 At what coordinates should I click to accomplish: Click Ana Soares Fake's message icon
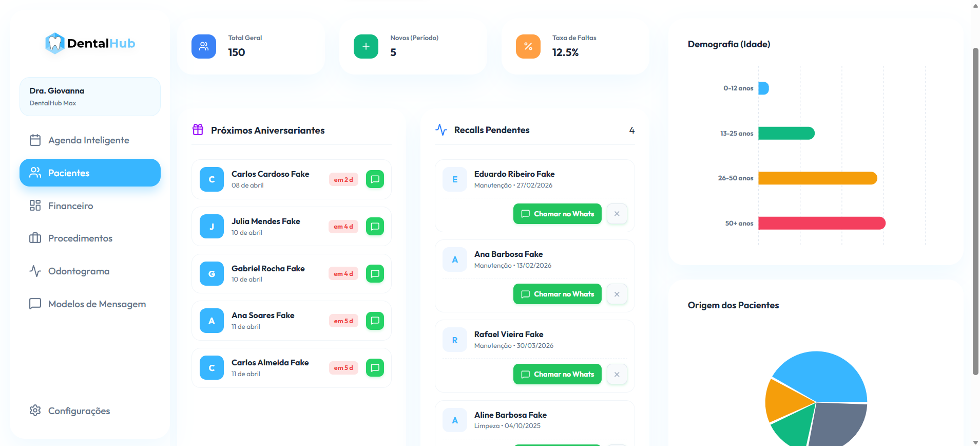tap(375, 321)
